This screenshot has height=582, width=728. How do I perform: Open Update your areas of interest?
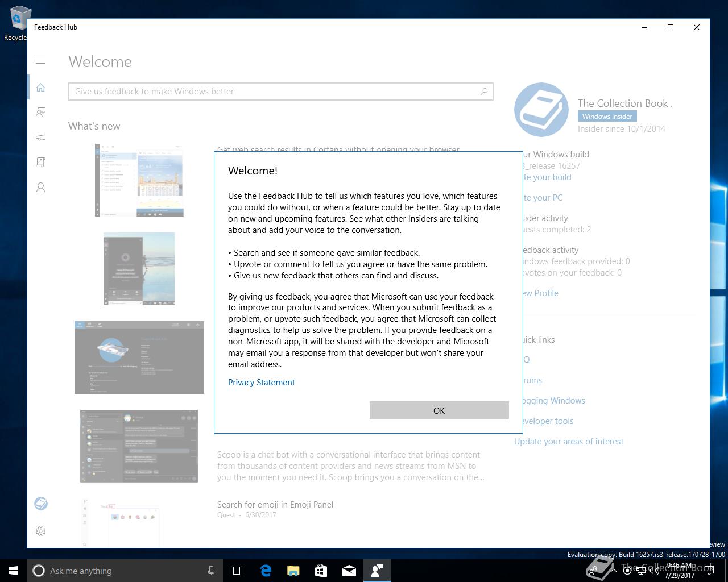tap(569, 442)
